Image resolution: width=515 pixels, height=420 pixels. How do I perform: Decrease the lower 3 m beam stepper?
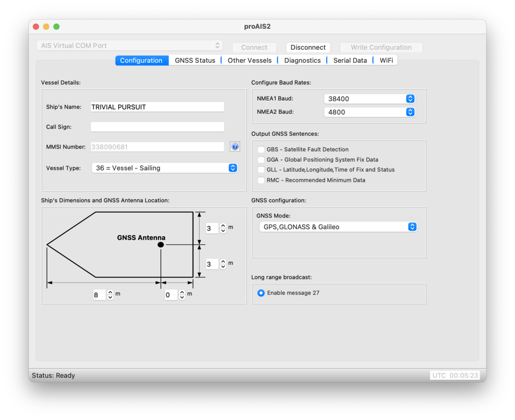[x=223, y=267]
